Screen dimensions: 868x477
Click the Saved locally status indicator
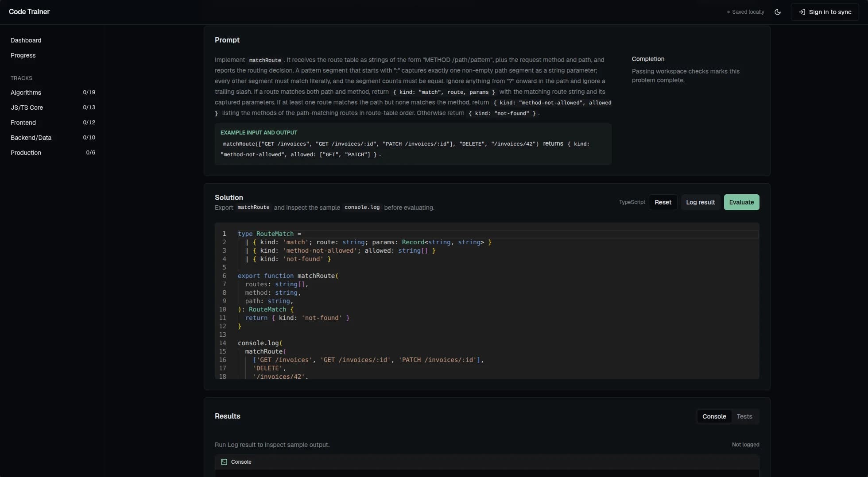click(x=746, y=12)
